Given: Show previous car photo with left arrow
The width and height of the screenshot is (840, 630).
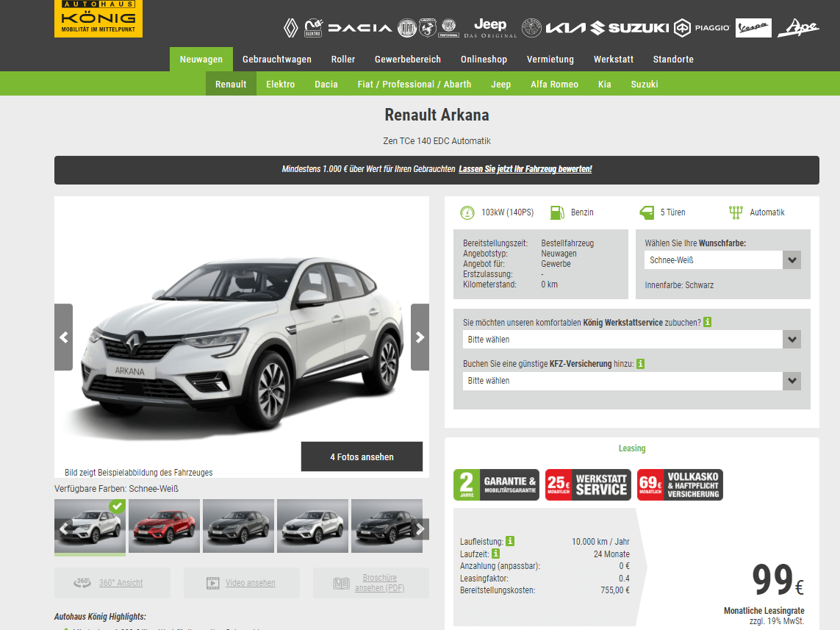Looking at the screenshot, I should tap(64, 337).
